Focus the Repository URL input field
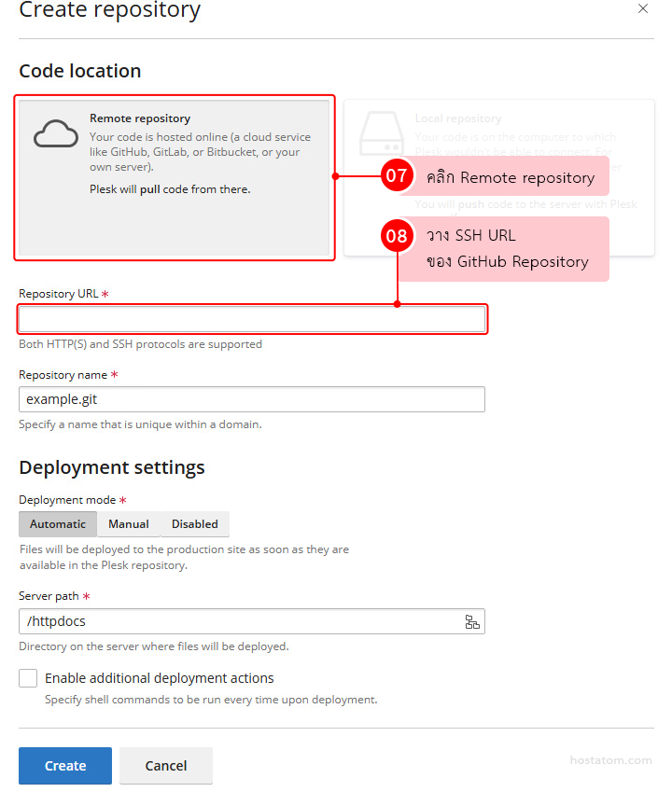 point(252,319)
